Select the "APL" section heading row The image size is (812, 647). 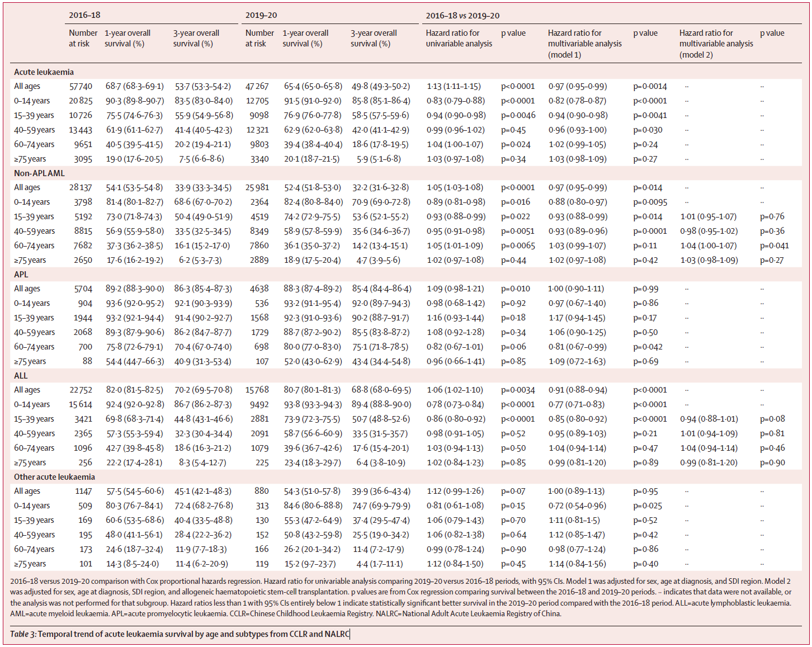pyautogui.click(x=21, y=275)
